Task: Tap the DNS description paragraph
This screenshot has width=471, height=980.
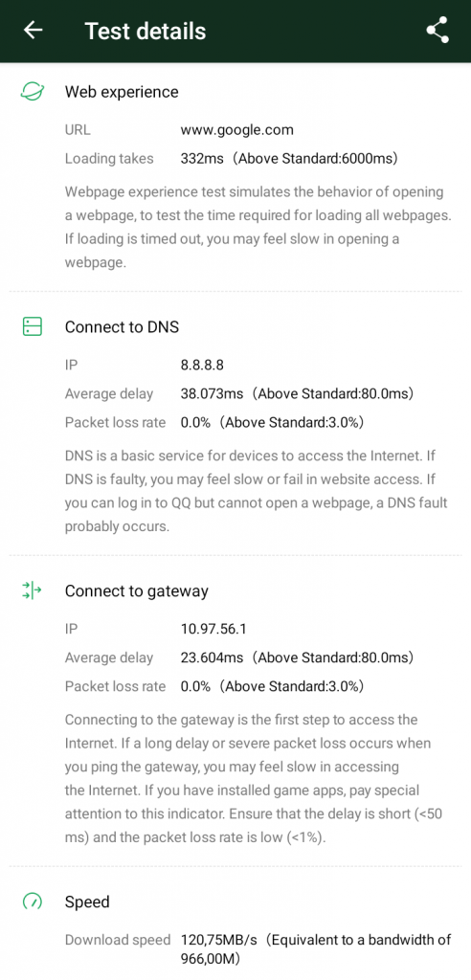Action: click(257, 491)
